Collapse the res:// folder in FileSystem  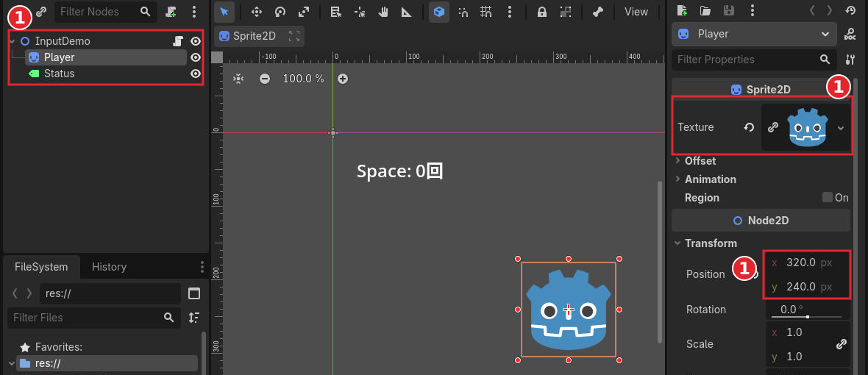pyautogui.click(x=12, y=363)
